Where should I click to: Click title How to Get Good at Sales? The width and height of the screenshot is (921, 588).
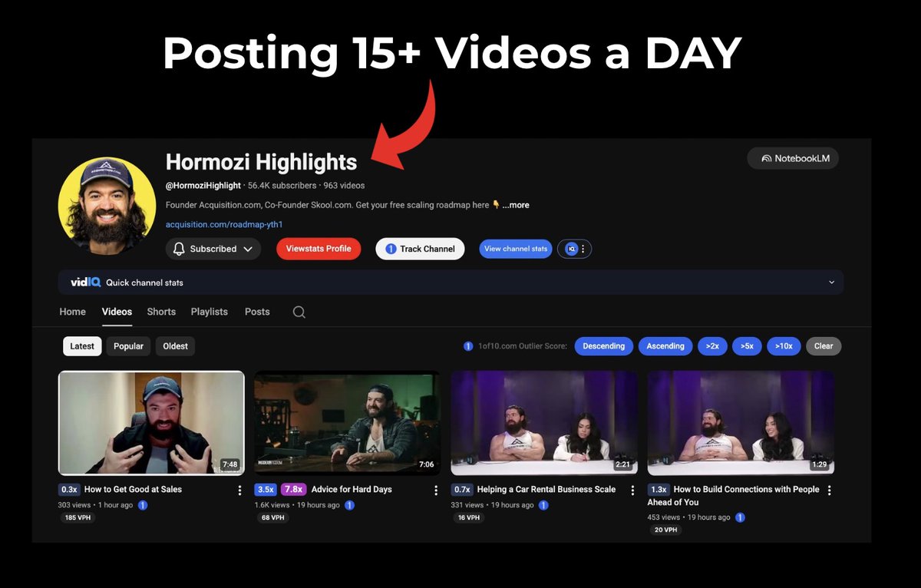133,489
